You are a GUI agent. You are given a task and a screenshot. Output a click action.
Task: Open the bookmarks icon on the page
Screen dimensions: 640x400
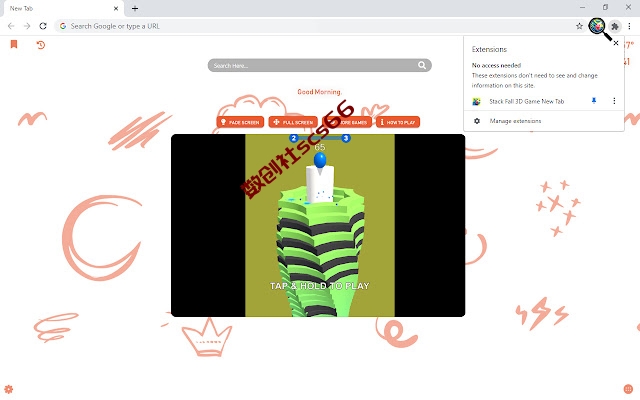click(14, 44)
